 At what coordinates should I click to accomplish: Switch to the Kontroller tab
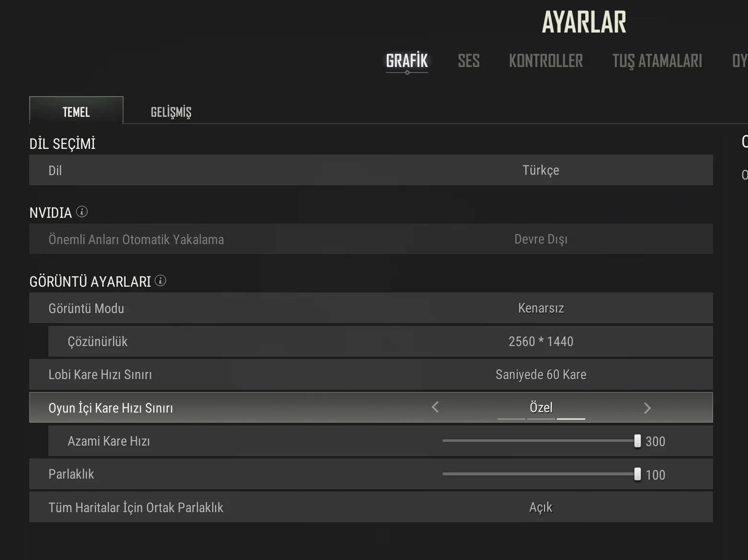545,61
